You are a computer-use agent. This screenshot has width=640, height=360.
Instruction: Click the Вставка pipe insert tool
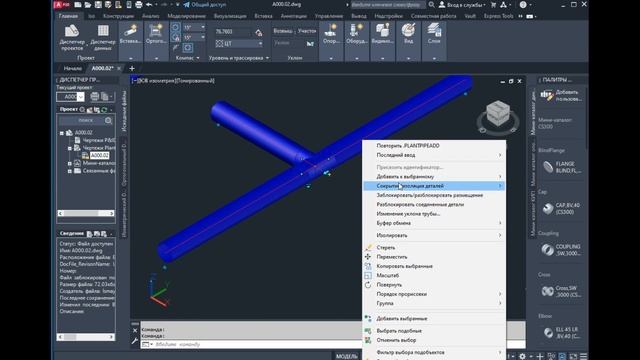[x=131, y=33]
